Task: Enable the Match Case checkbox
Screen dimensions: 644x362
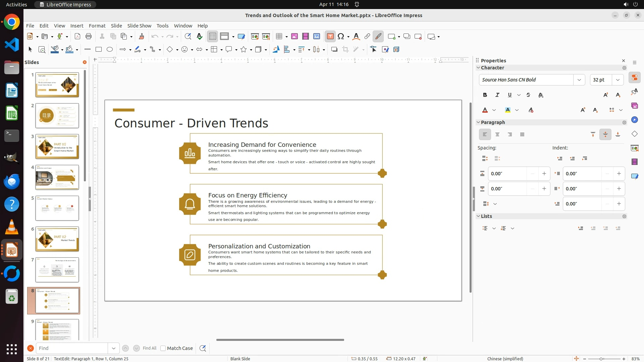Action: click(163, 348)
